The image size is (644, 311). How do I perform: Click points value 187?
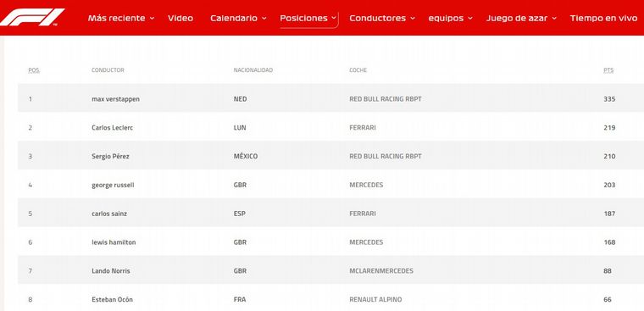point(609,214)
